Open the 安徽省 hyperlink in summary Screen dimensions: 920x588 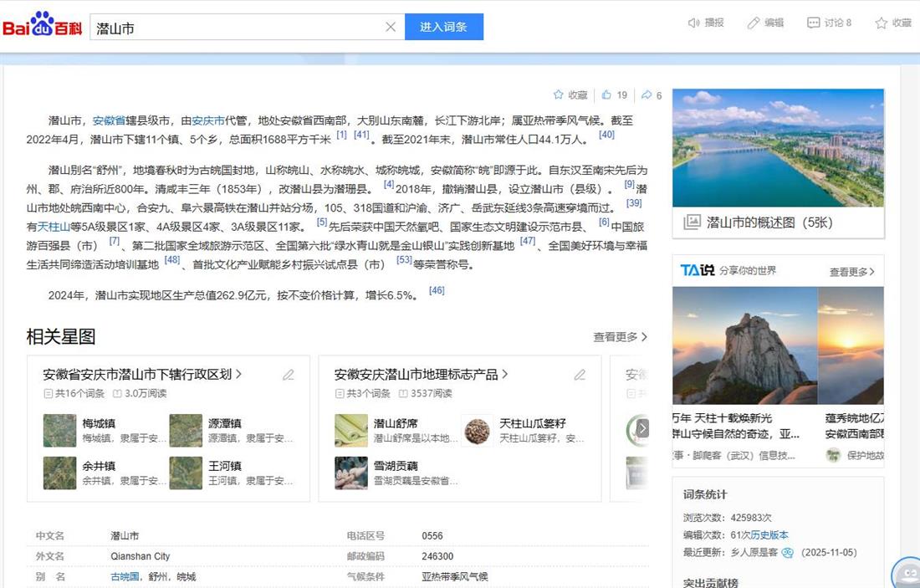(109, 120)
